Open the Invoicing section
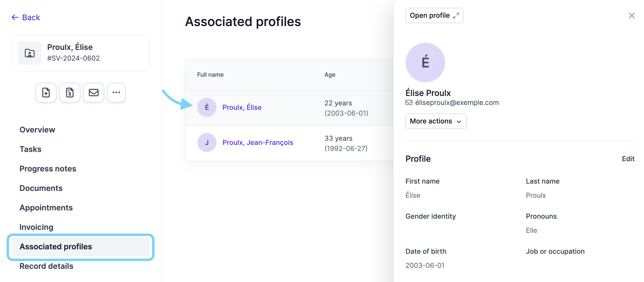 [37, 227]
